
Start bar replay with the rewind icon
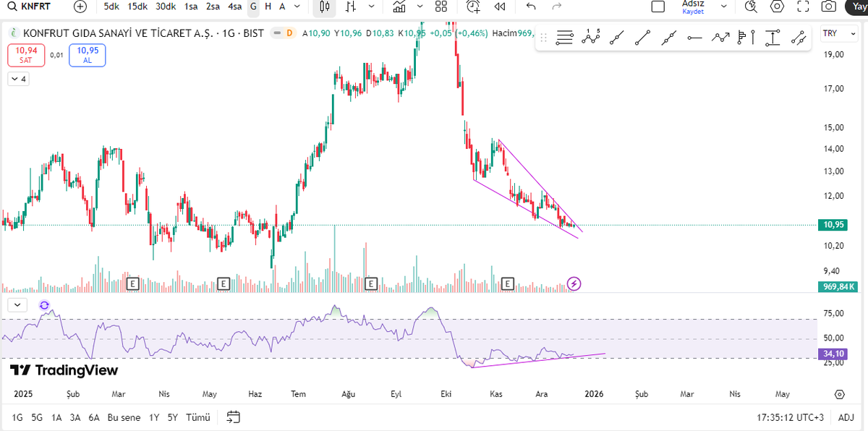coord(498,7)
